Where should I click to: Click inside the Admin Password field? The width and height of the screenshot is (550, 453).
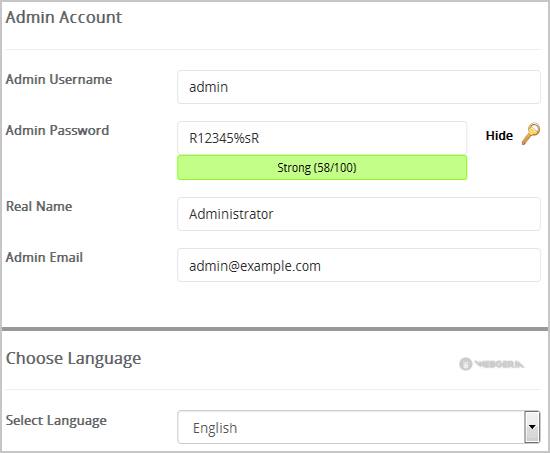click(x=322, y=138)
